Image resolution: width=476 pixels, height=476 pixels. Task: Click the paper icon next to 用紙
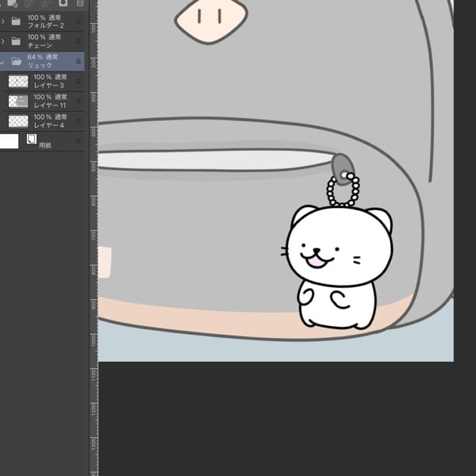32,139
